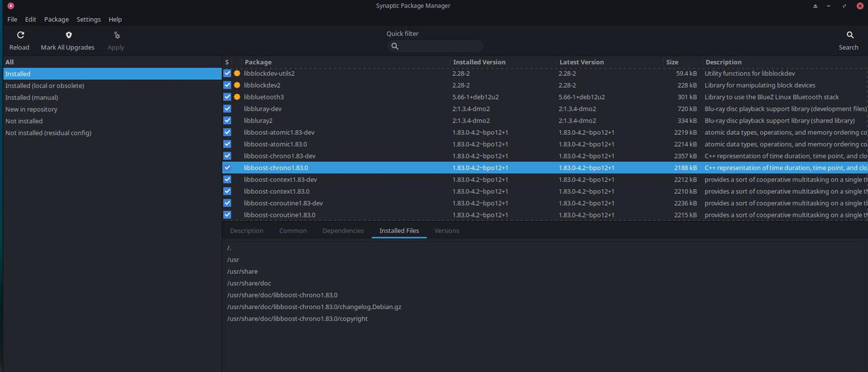Select Installed (manual) filter
Image resolution: width=868 pixels, height=372 pixels.
point(111,98)
